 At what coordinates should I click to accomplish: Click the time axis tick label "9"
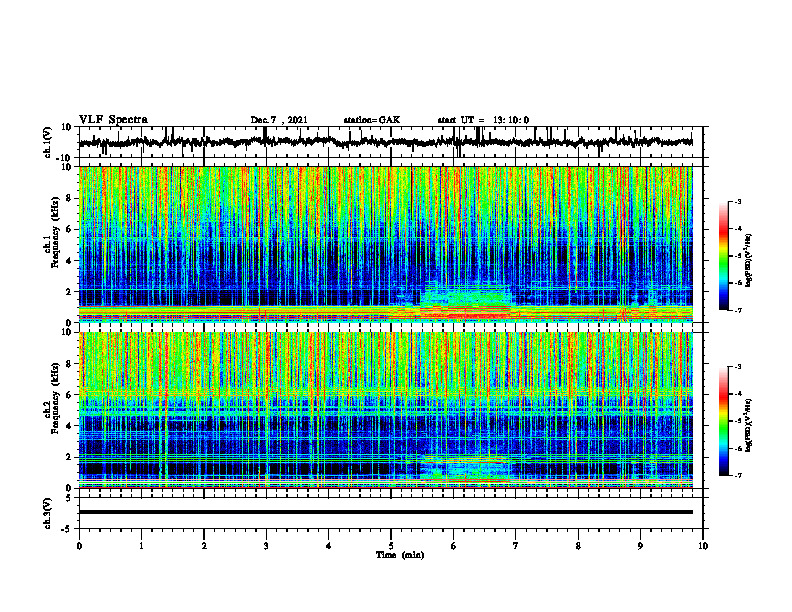641,546
